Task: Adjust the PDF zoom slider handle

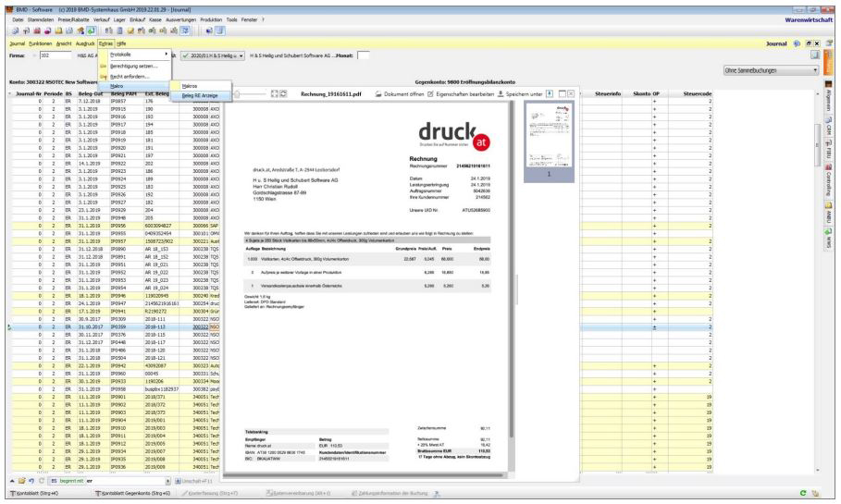Action: tap(237, 93)
